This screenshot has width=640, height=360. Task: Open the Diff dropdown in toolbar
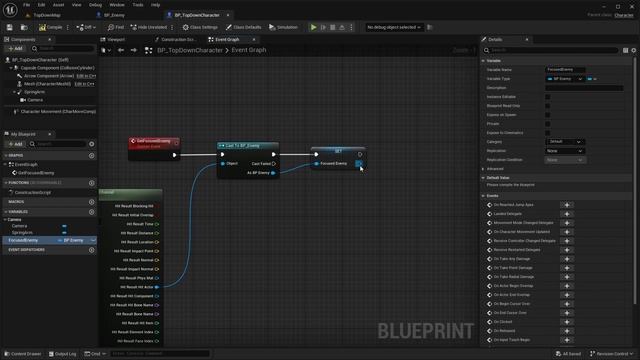click(x=86, y=27)
